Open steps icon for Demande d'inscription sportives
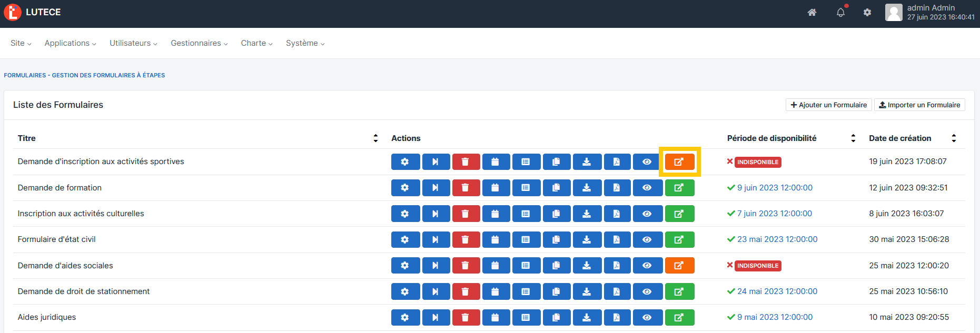Viewport: 980px width, 333px height. [x=435, y=162]
